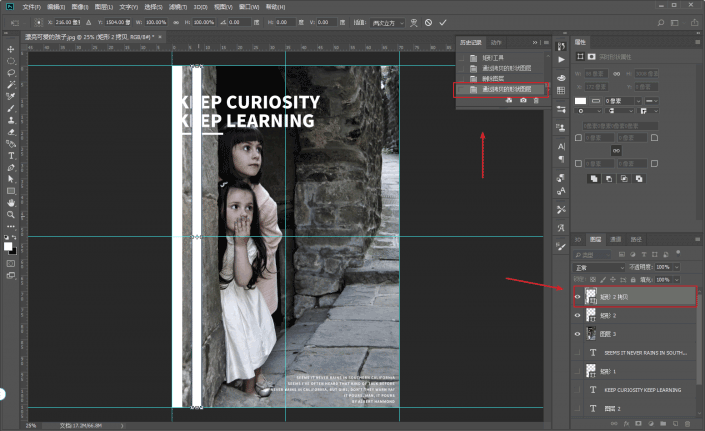Screen dimensions: 705x431
Task: Open the layer blend mode dropdown
Action: [x=600, y=267]
